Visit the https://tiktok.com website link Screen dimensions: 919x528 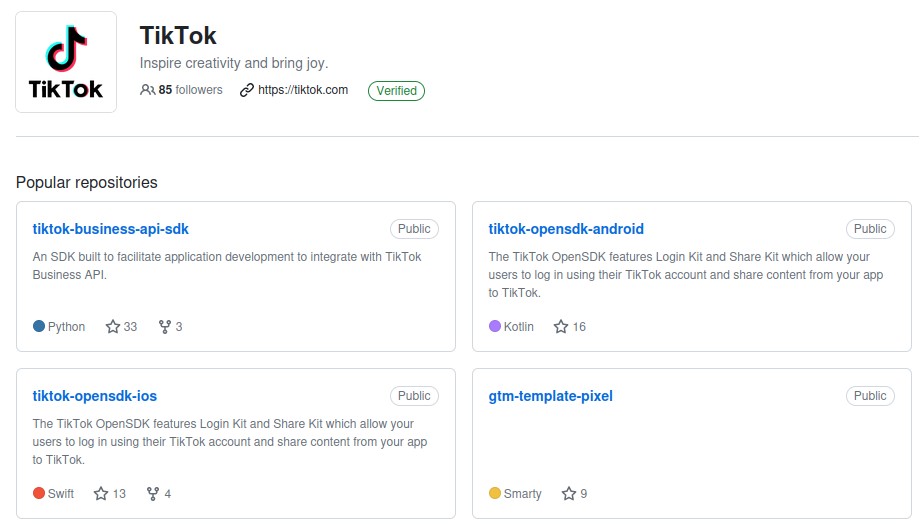302,90
